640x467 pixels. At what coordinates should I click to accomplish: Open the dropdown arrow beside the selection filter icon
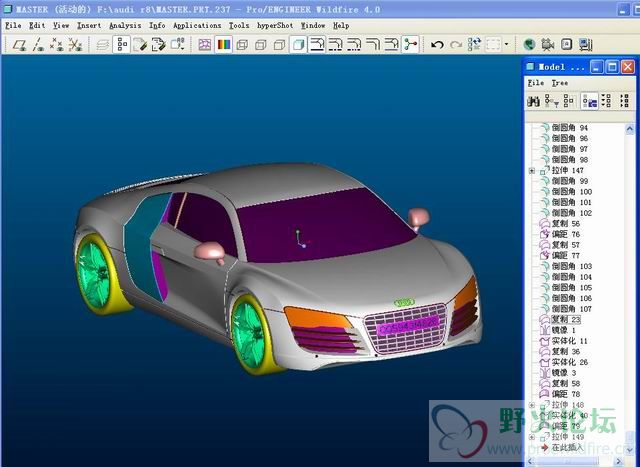507,44
